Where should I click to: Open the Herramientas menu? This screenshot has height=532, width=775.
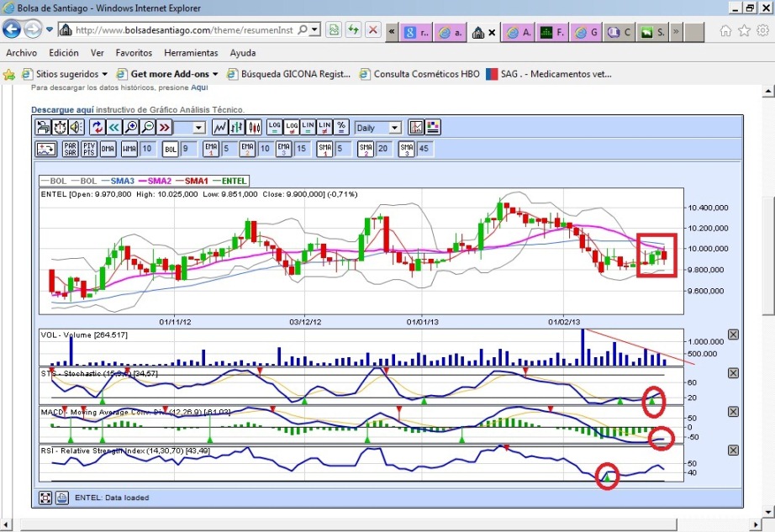(x=191, y=53)
